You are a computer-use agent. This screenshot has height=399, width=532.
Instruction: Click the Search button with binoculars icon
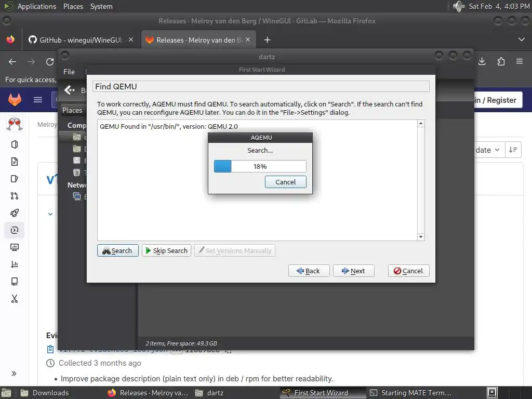[117, 251]
